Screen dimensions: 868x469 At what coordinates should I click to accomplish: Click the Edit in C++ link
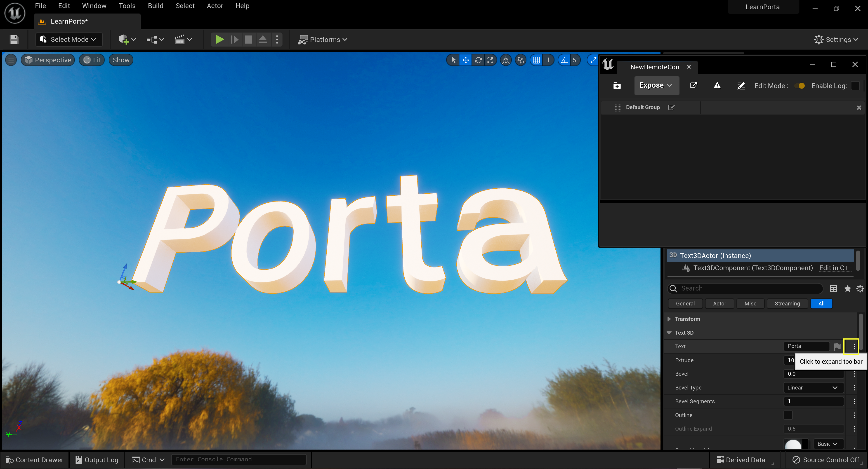coord(835,268)
